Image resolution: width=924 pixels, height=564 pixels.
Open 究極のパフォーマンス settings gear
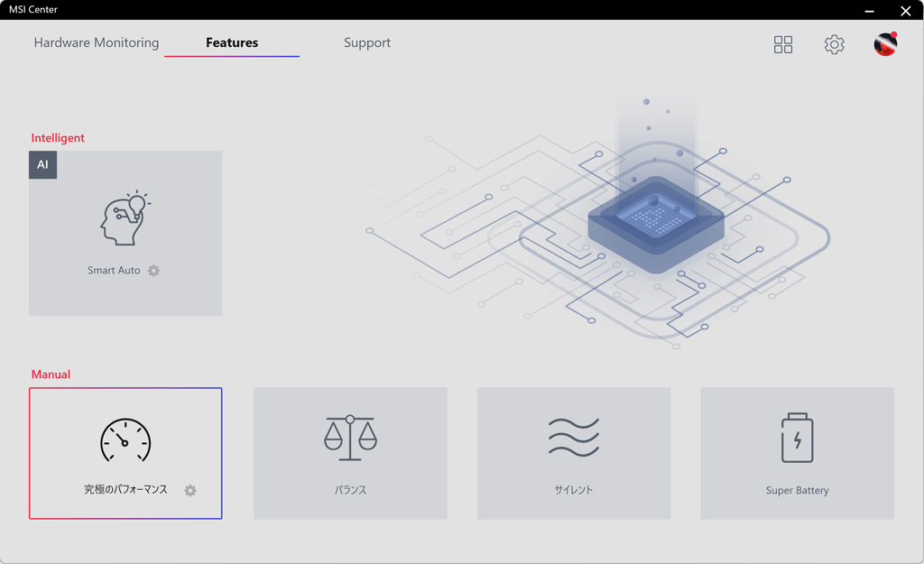pos(190,490)
